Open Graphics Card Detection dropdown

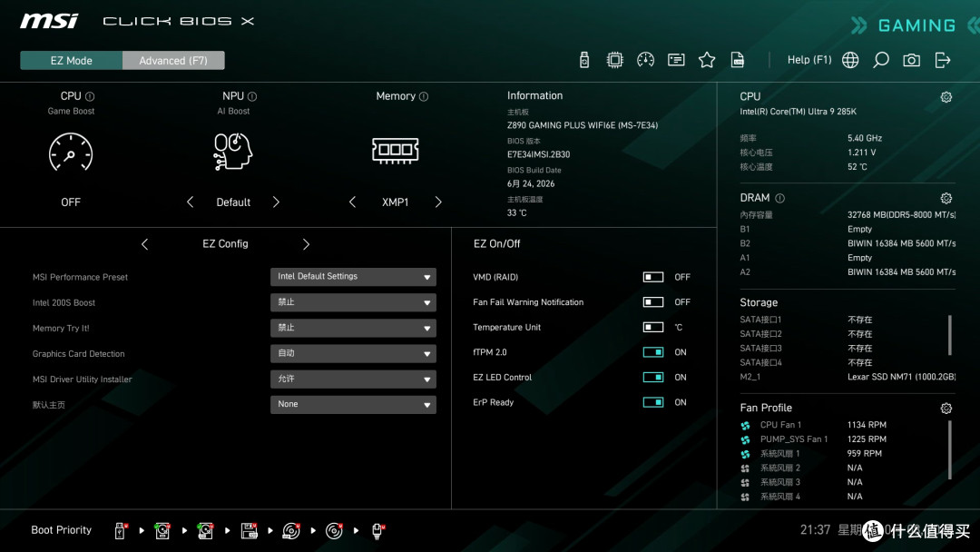pyautogui.click(x=353, y=353)
